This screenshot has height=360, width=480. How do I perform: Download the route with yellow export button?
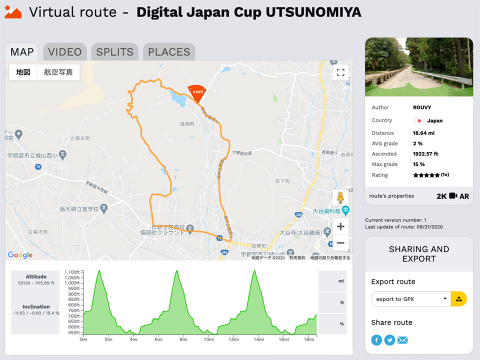[459, 299]
